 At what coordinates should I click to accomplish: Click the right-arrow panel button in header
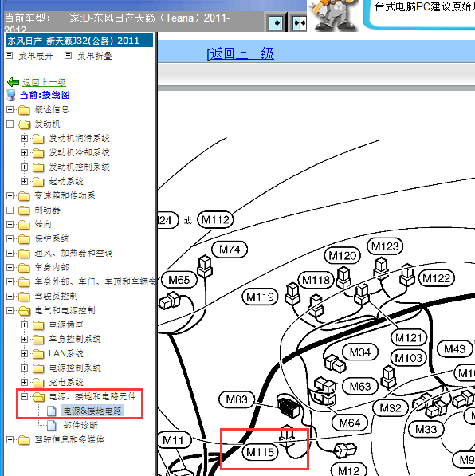point(276,22)
